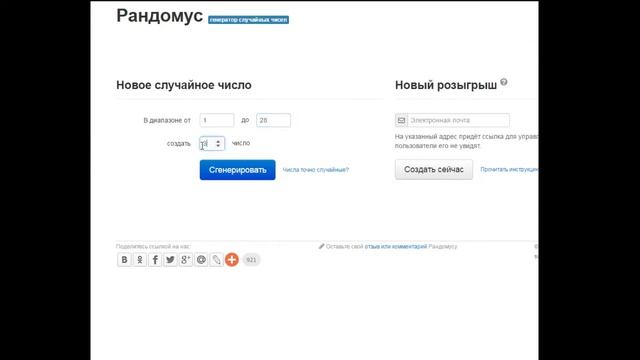The width and height of the screenshot is (640, 360).
Task: Decrease the создать count with down arrow
Action: (218, 146)
